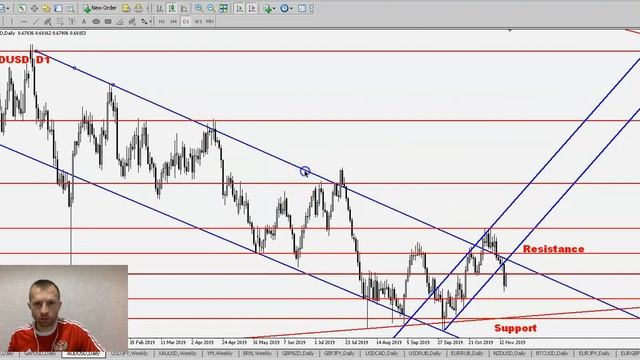Switch to GBPUSD,Daily chart tab
Screen dimensions: 640x360
coord(40,353)
